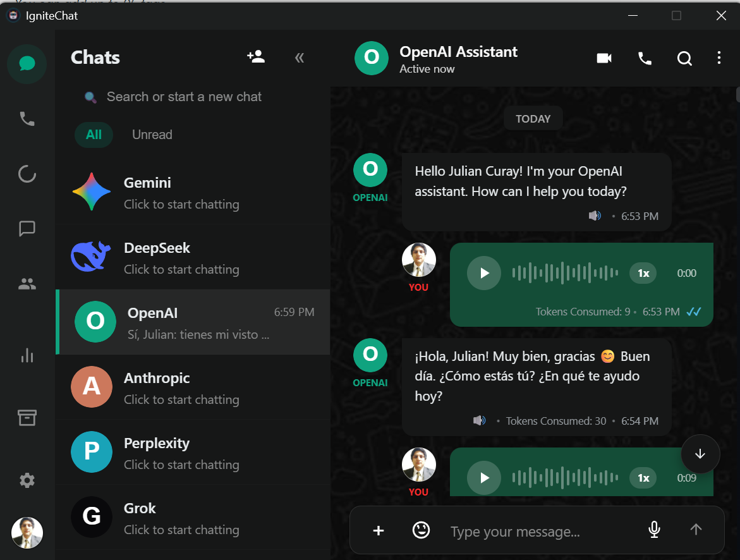Play audio of the 6:54 PM Spanish reply
This screenshot has width=740, height=560.
pos(479,420)
